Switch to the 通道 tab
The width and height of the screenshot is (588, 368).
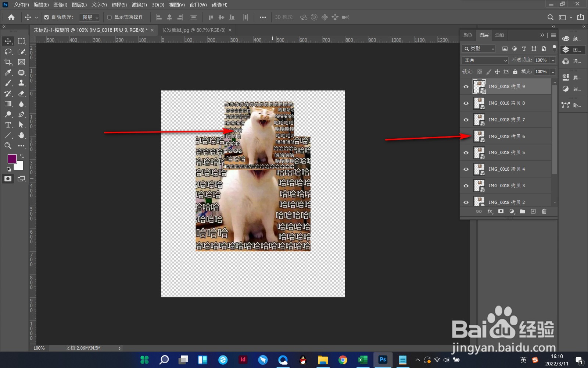pyautogui.click(x=500, y=35)
